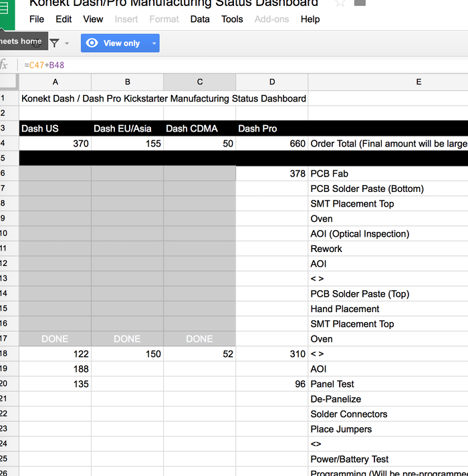468x476 pixels.
Task: Click the select-all corner box
Action: pos(8,82)
